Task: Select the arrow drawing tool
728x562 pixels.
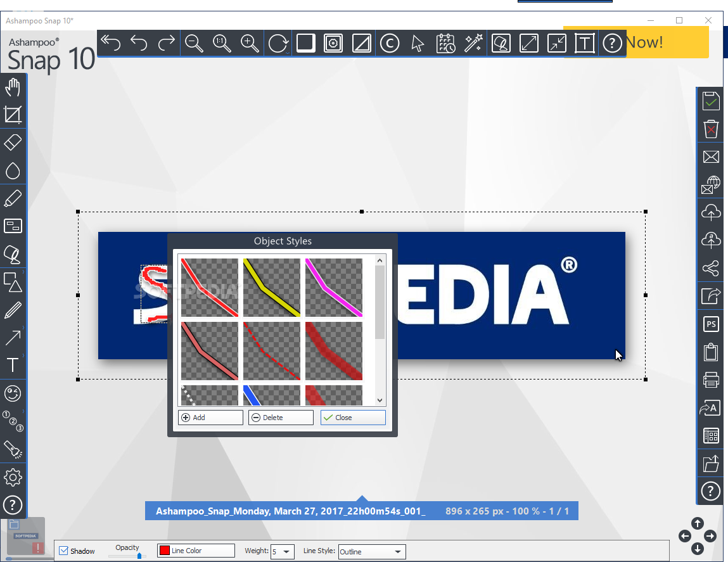Action: (13, 338)
